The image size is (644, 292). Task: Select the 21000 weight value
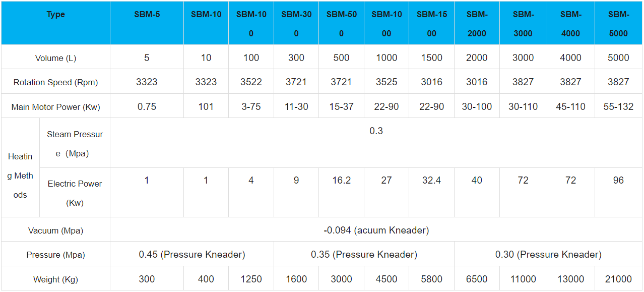pos(618,279)
